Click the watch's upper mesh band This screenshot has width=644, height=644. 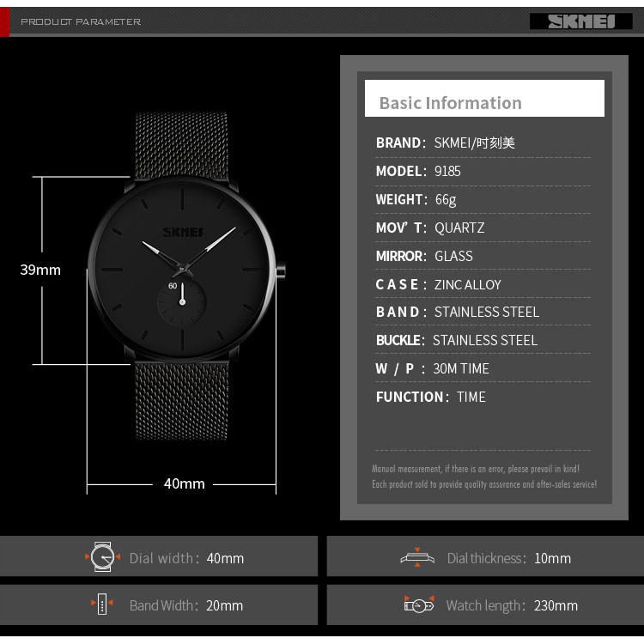(181, 144)
